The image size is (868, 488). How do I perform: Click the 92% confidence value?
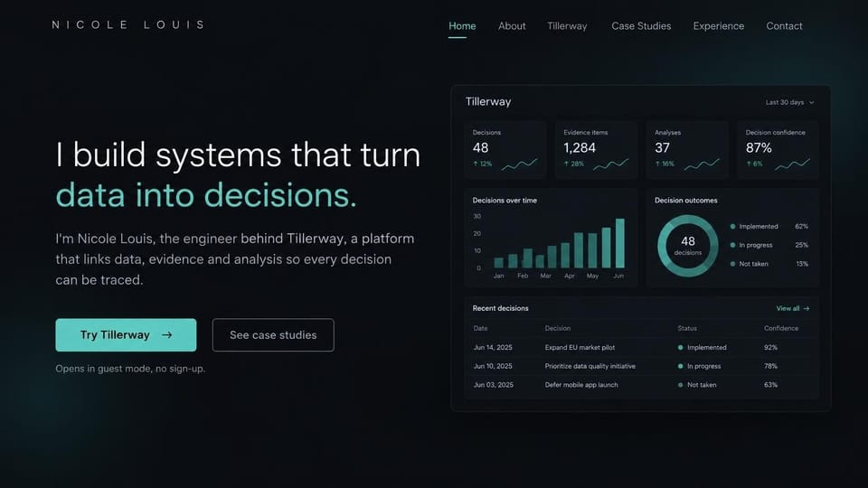(x=770, y=347)
